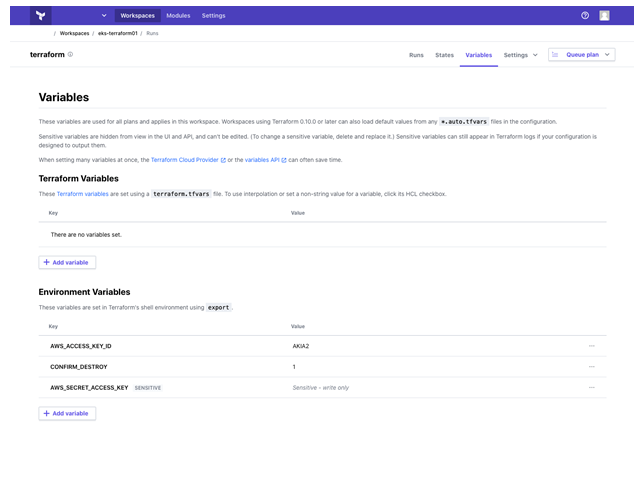
Task: Select the AWS_ACCESS_KEY_ID value cell
Action: tap(301, 345)
